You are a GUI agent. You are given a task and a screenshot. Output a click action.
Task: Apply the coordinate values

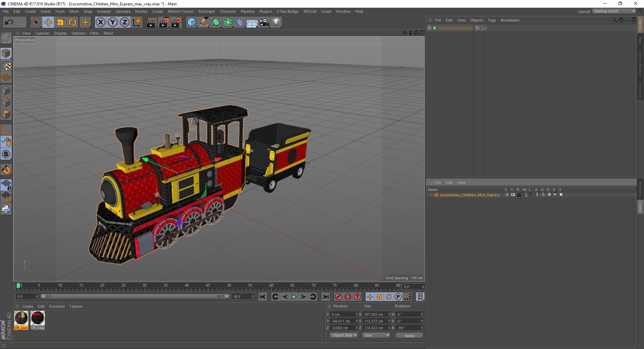pyautogui.click(x=409, y=336)
